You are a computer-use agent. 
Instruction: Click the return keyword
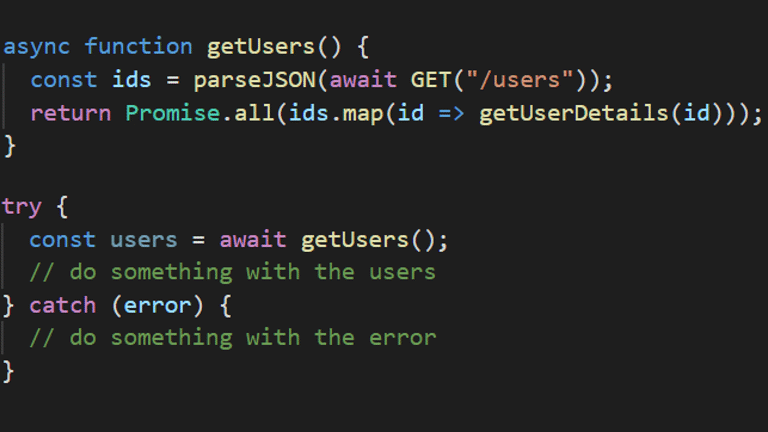pyautogui.click(x=70, y=112)
